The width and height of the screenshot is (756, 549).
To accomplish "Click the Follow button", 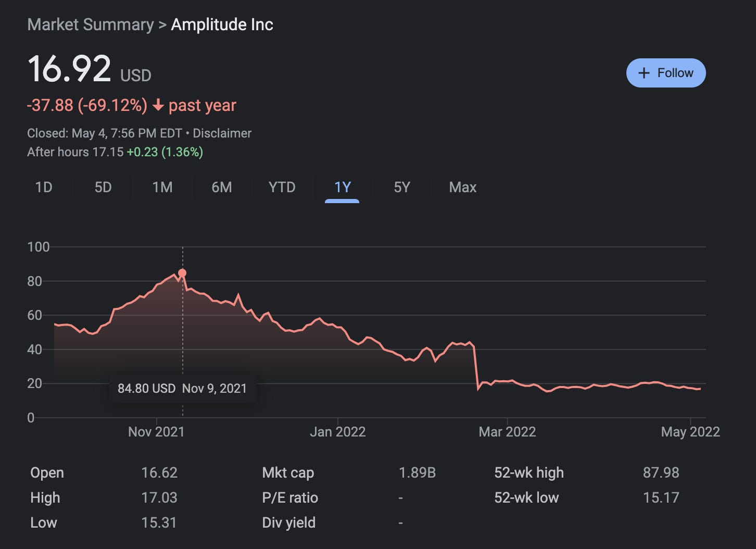I will click(x=666, y=73).
